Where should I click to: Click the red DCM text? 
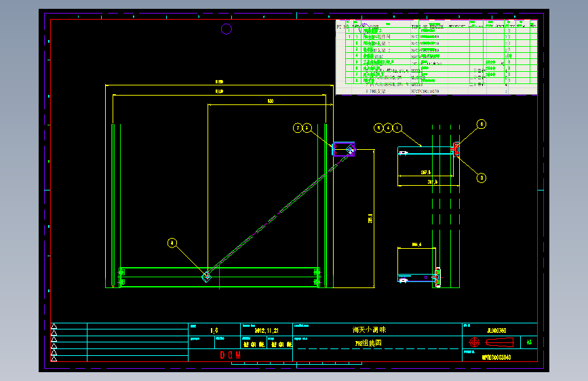231,355
